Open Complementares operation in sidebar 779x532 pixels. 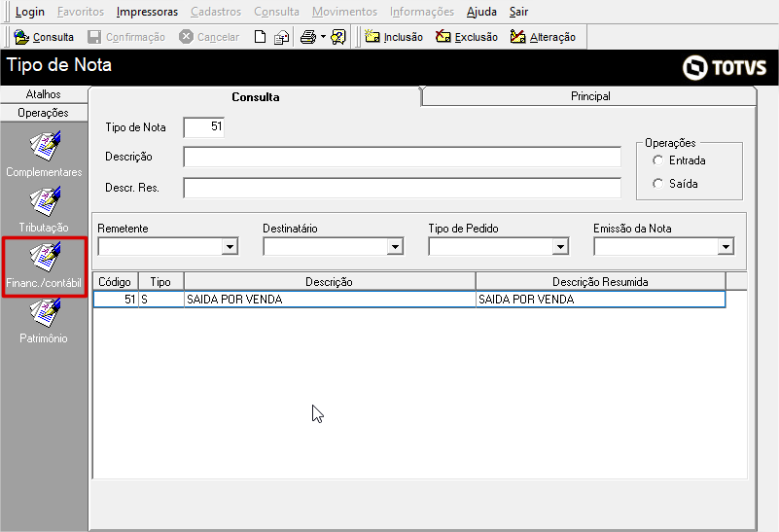pos(44,154)
